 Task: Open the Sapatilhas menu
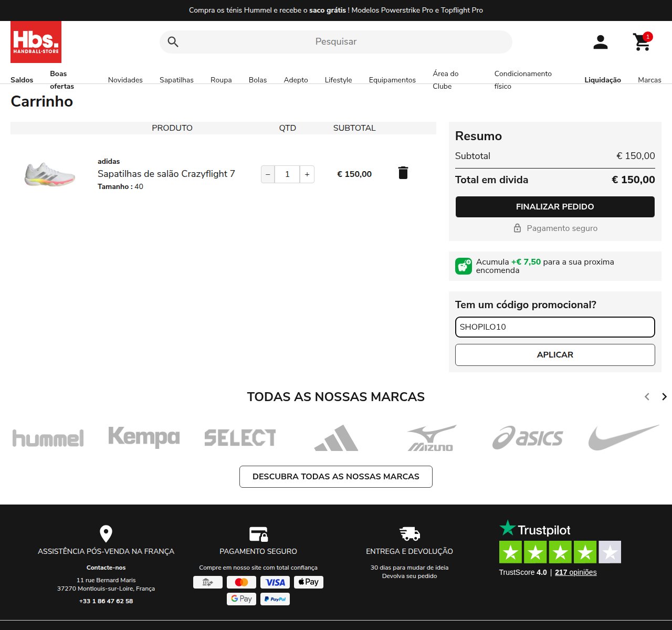(176, 80)
